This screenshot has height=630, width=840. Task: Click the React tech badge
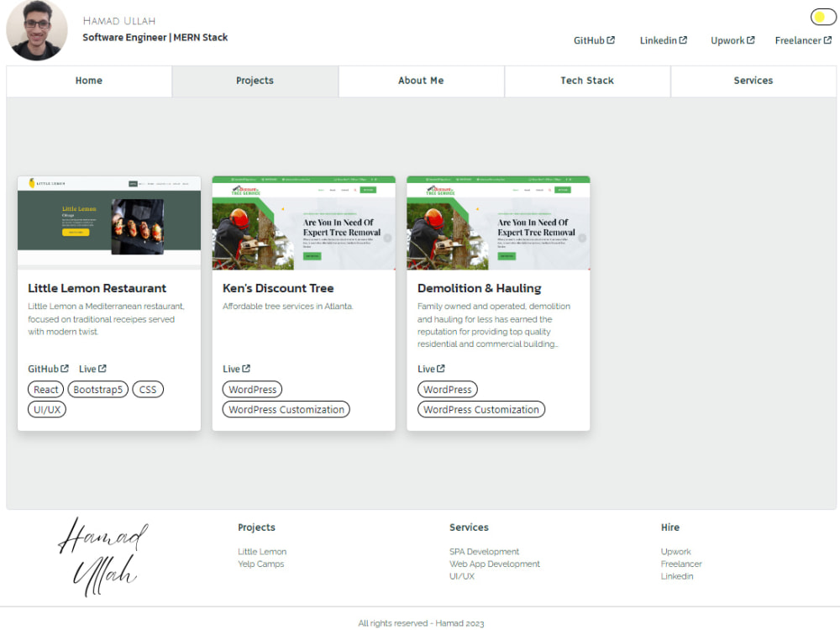(45, 389)
